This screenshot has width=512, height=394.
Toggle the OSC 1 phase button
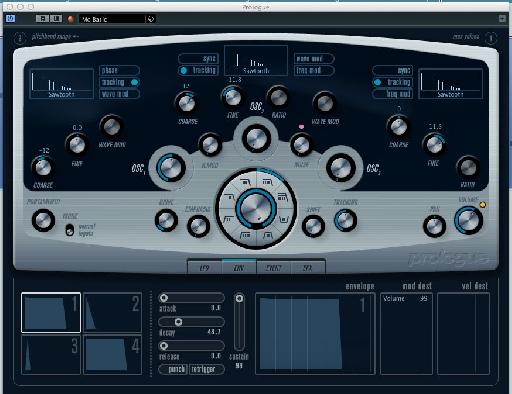point(119,70)
